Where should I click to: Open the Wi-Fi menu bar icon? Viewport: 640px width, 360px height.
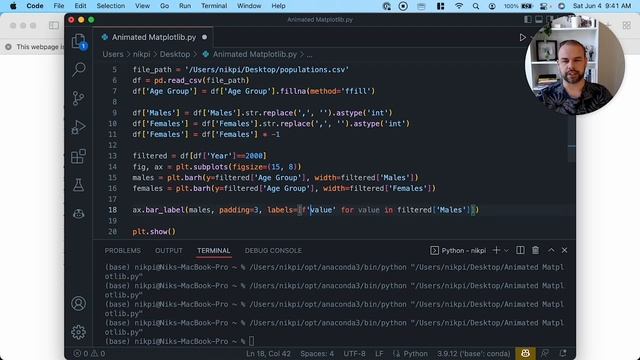click(459, 6)
